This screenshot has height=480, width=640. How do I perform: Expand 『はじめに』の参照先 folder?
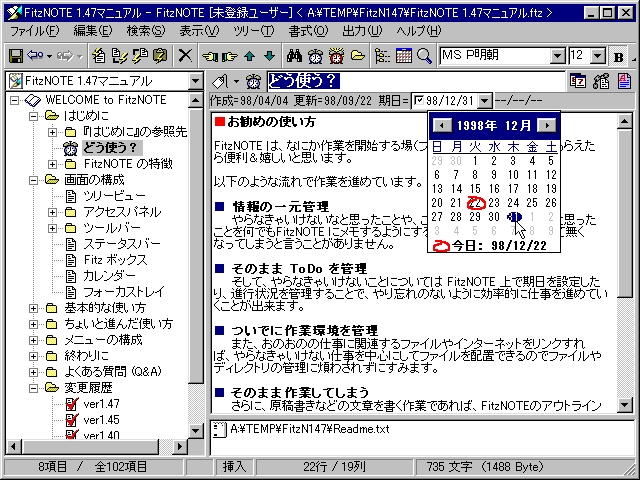tap(53, 132)
